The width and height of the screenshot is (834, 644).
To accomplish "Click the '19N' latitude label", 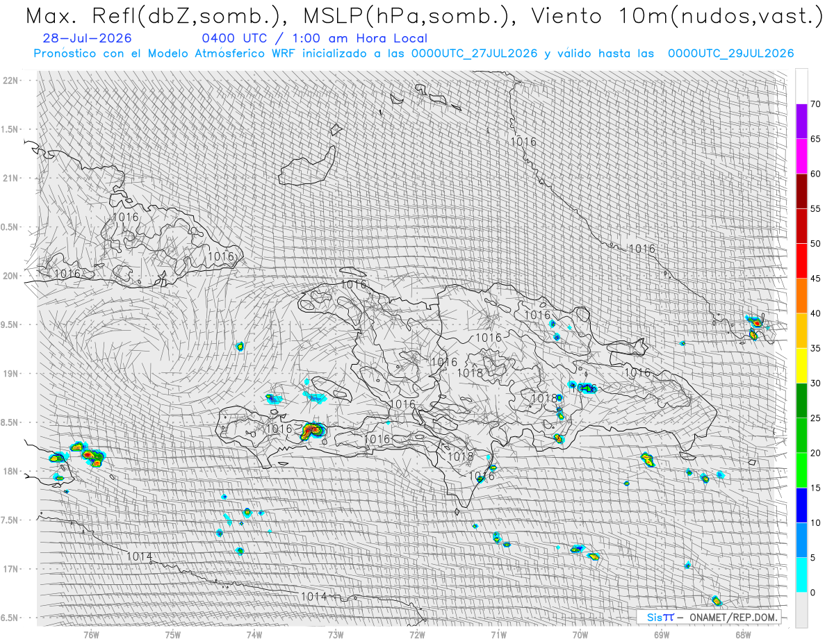I will (11, 373).
